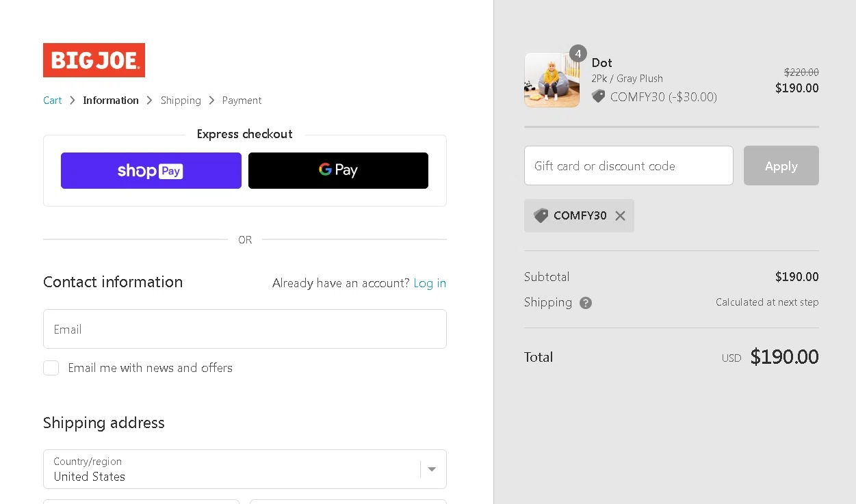
Task: Click the Express checkout heading
Action: pyautogui.click(x=245, y=134)
